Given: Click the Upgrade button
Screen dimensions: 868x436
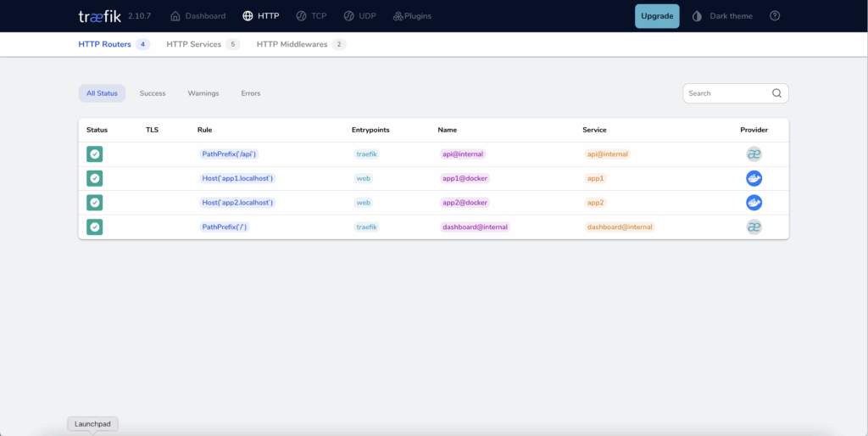Looking at the screenshot, I should coord(657,16).
